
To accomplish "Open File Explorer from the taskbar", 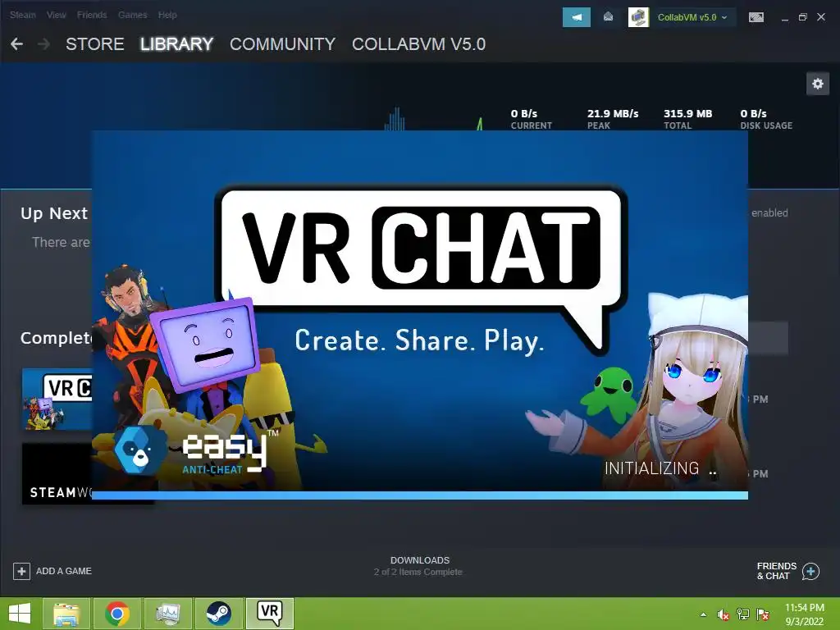I will coord(66,614).
